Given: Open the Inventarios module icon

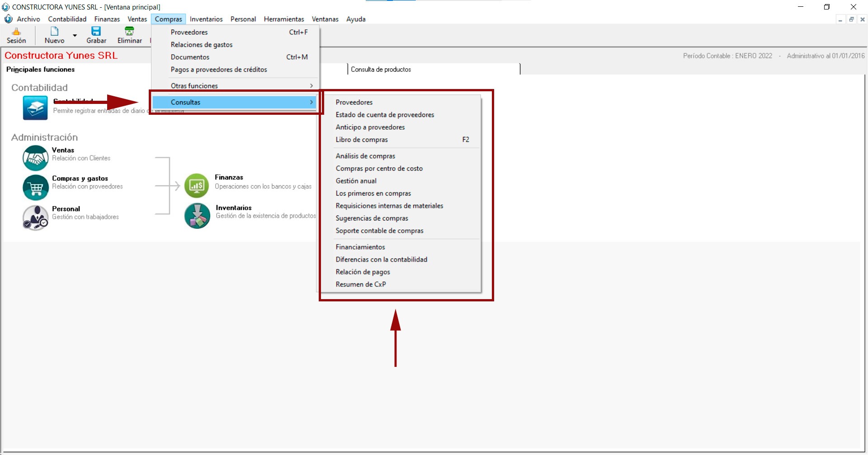Looking at the screenshot, I should pyautogui.click(x=197, y=216).
